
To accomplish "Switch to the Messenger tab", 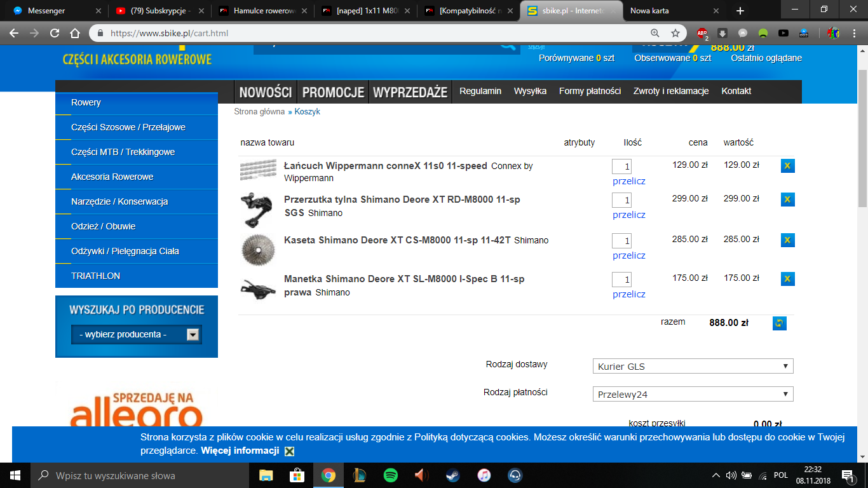I will point(56,11).
